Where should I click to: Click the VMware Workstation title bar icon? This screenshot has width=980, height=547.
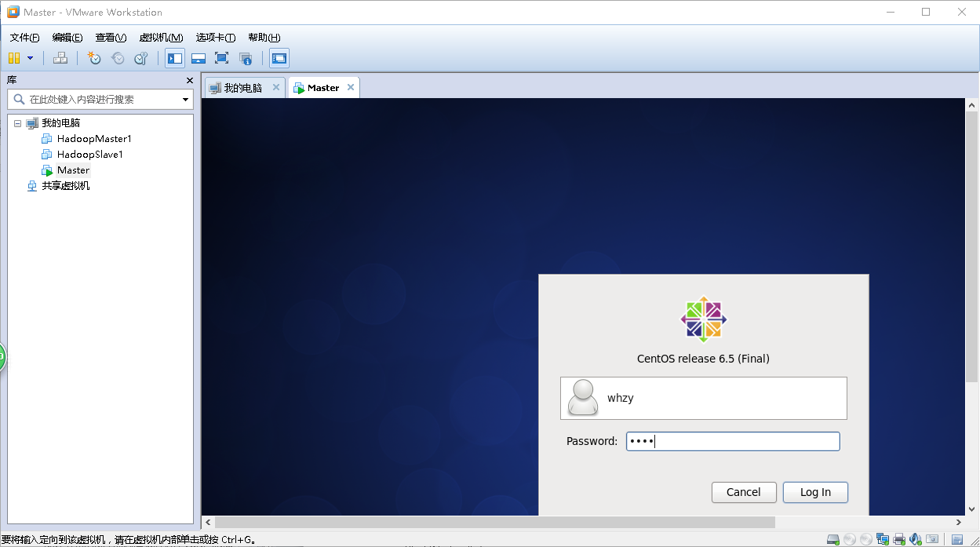13,12
